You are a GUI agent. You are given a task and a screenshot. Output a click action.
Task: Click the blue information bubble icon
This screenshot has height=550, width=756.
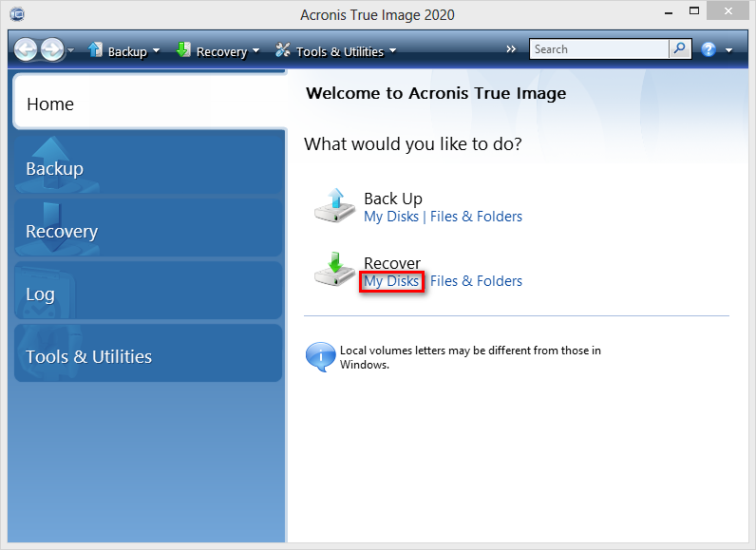click(319, 356)
